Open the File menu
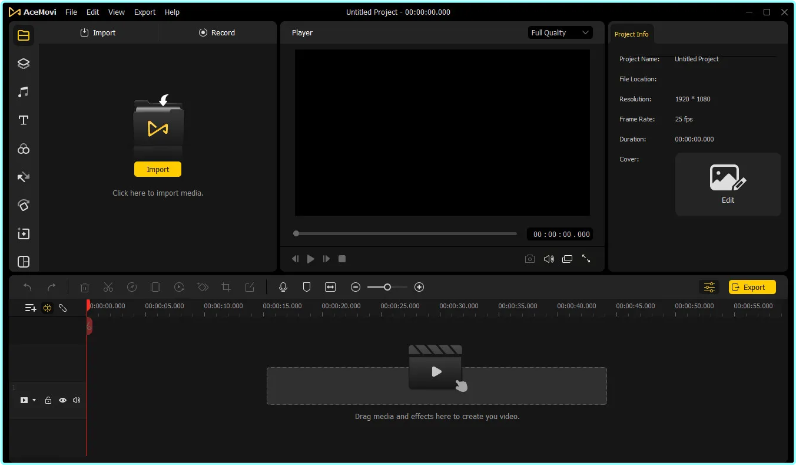This screenshot has height=465, width=796. click(71, 12)
